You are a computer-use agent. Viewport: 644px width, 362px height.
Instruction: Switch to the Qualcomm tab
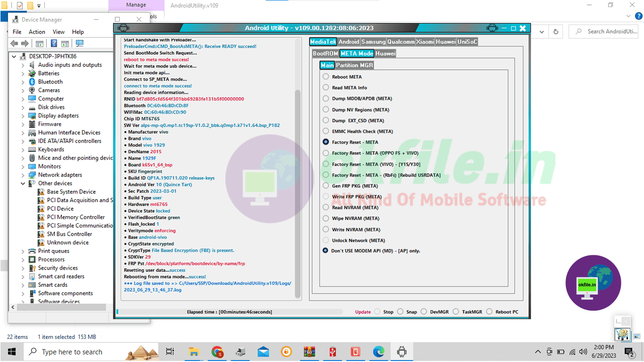[x=401, y=42]
